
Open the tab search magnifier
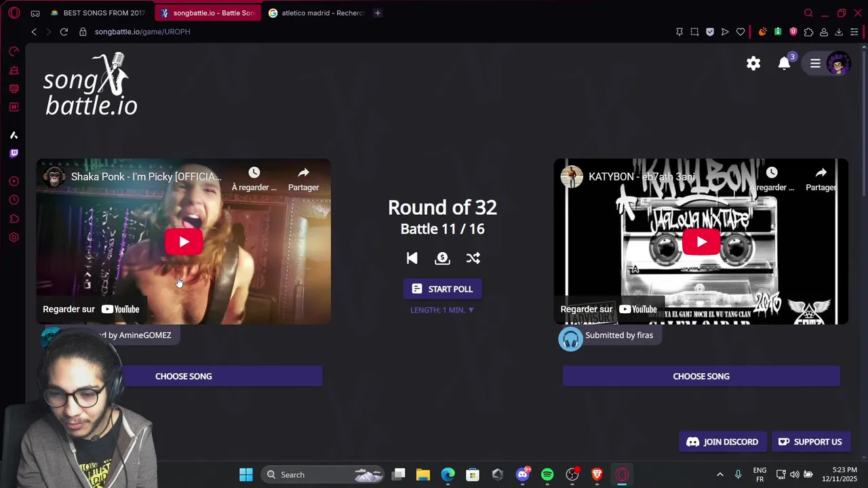pos(808,13)
